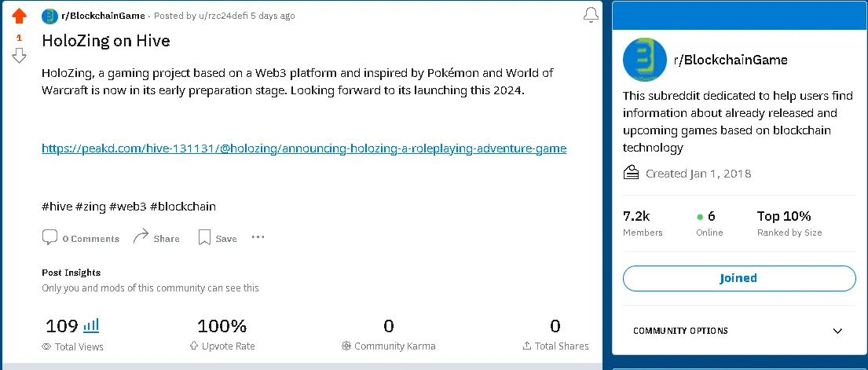The image size is (868, 370).
Task: Upvote the HoloZing on Hive post
Action: tap(19, 16)
